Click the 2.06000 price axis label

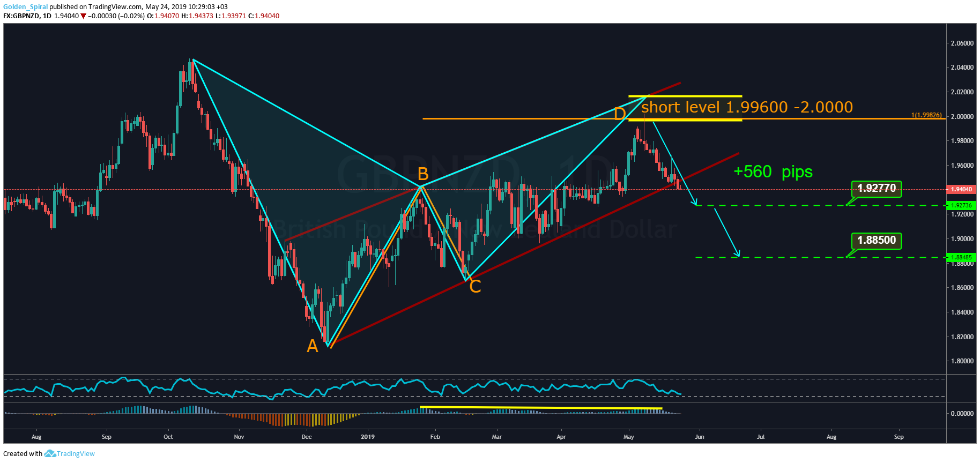(x=962, y=43)
